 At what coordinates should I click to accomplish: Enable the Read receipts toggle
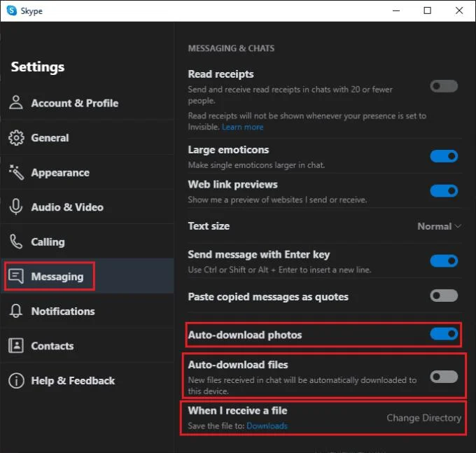coord(444,86)
